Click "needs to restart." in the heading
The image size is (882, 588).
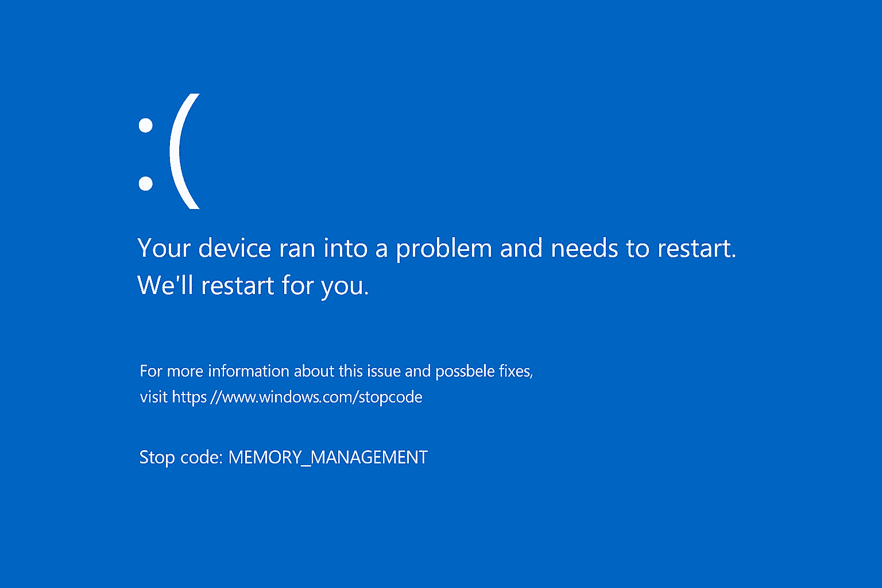pyautogui.click(x=643, y=249)
